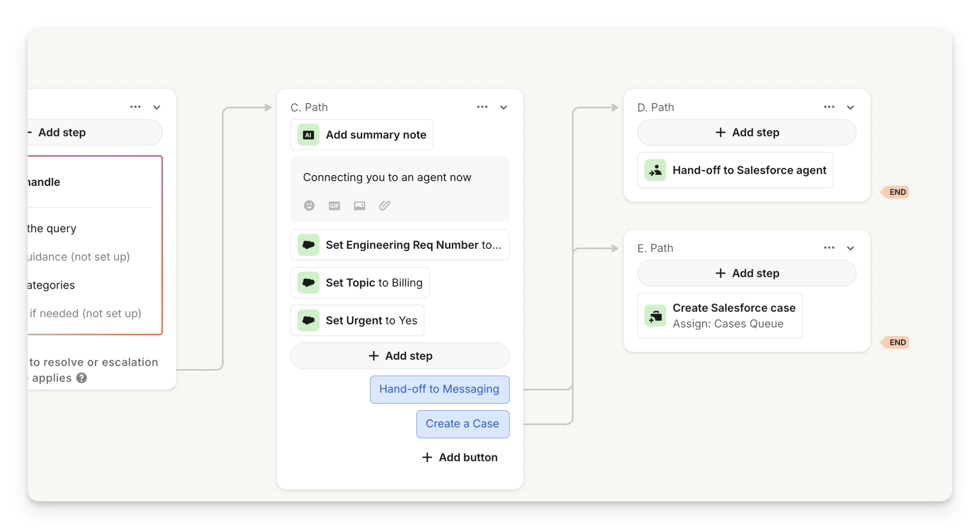The image size is (980, 529).
Task: Click the AI icon on summary note
Action: pyautogui.click(x=308, y=135)
